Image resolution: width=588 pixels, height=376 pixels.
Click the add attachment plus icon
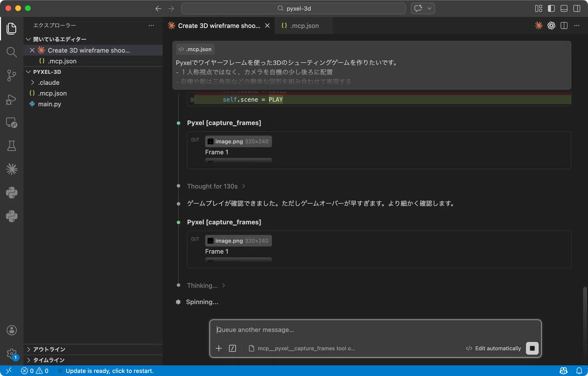pyautogui.click(x=219, y=348)
